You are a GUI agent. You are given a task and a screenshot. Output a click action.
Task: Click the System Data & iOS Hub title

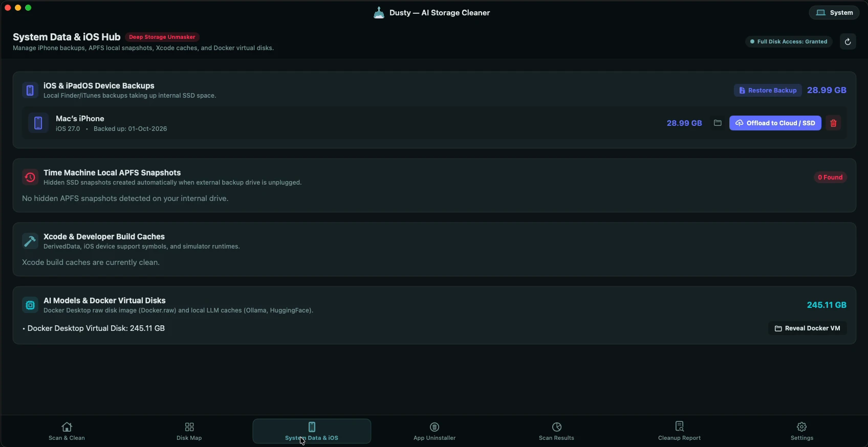coord(67,37)
